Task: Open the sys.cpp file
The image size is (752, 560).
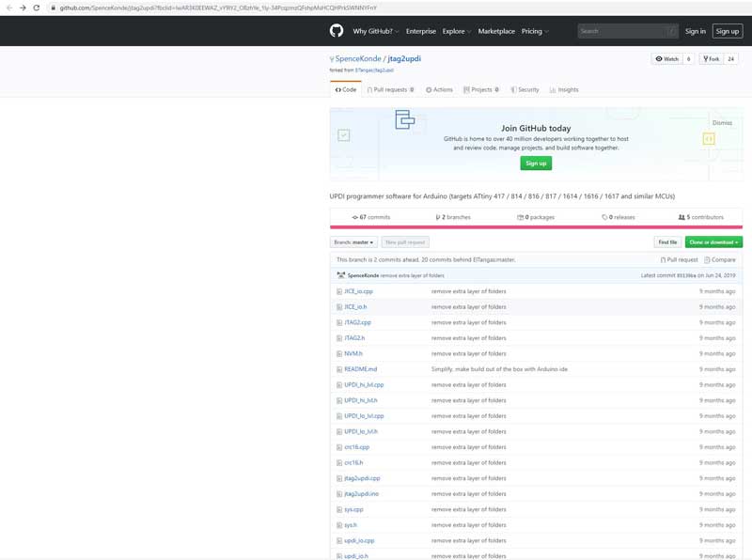Action: 353,509
